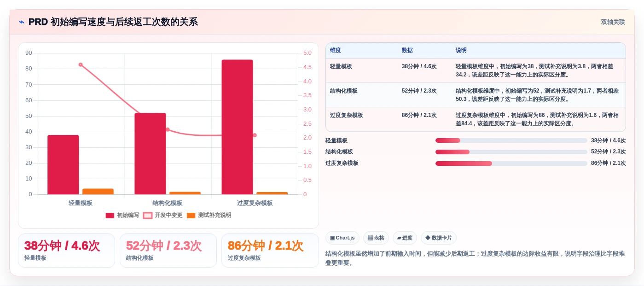The image size is (644, 286).
Task: Select the 进度 tag
Action: 405,238
